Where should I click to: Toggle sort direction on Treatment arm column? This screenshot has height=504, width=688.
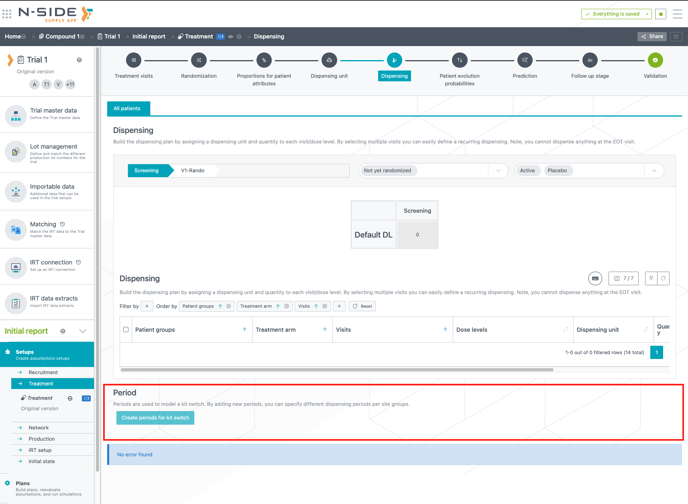click(x=325, y=329)
